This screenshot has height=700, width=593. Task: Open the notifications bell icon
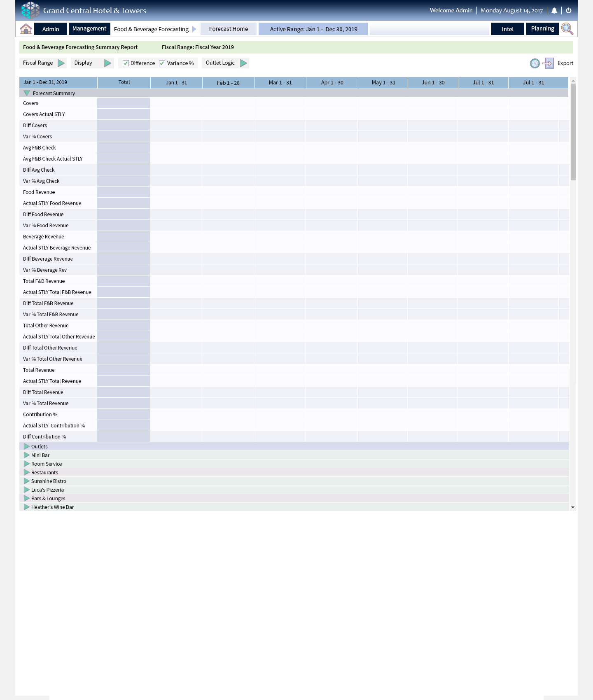(554, 11)
